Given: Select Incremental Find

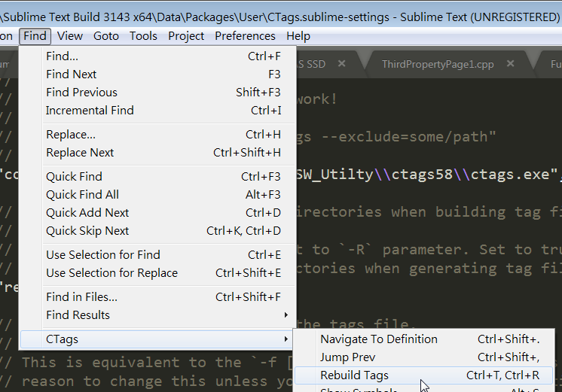Looking at the screenshot, I should [x=157, y=111].
